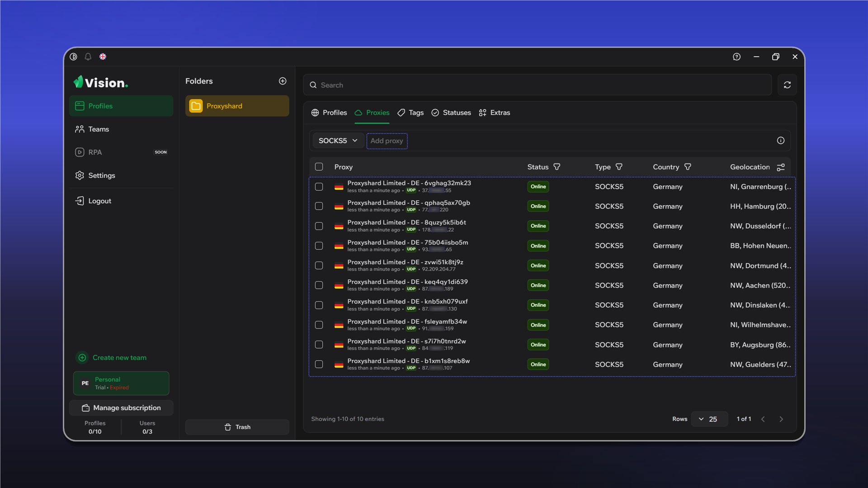Filter by Status funnel icon
This screenshot has height=488, width=868.
click(x=557, y=167)
